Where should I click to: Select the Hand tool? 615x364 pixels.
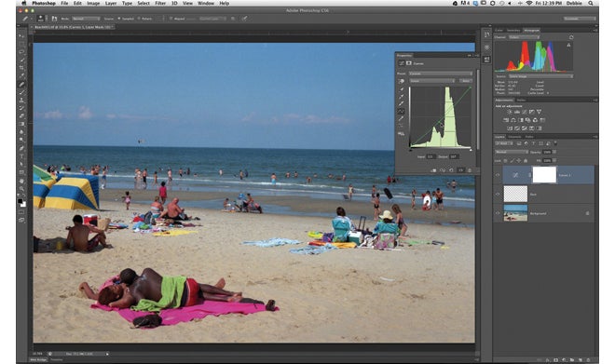pos(21,181)
